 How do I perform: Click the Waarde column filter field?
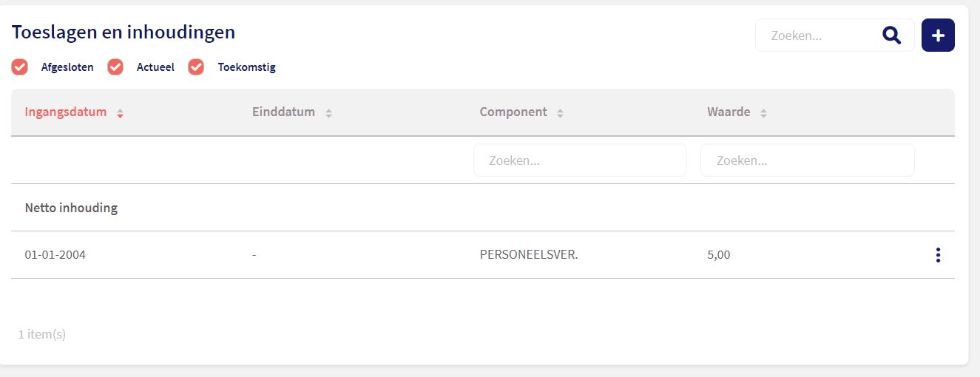coord(807,160)
